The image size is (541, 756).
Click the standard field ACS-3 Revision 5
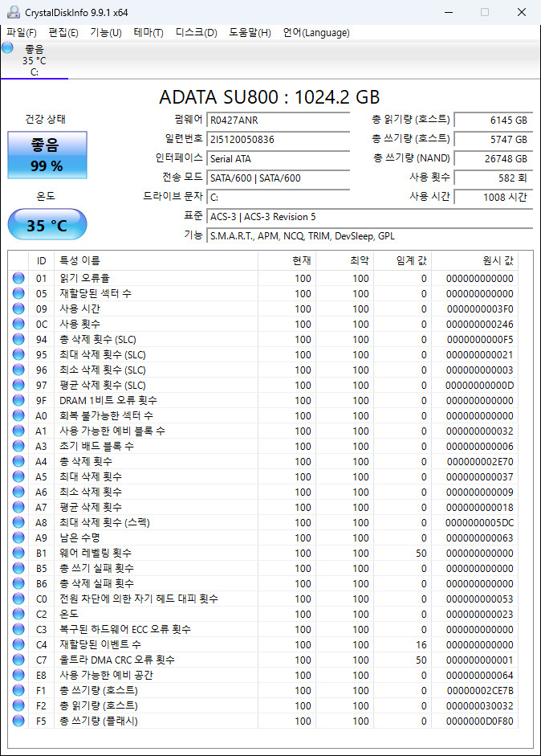point(369,217)
